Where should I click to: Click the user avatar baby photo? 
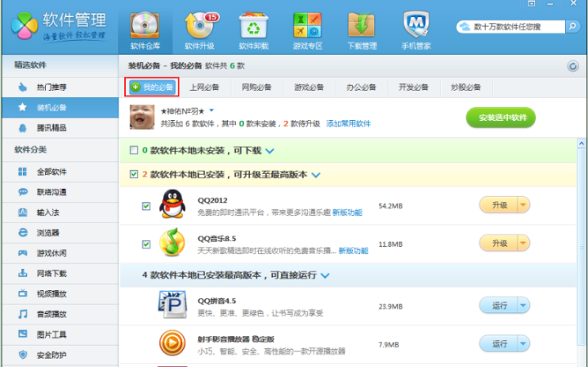[x=142, y=117]
